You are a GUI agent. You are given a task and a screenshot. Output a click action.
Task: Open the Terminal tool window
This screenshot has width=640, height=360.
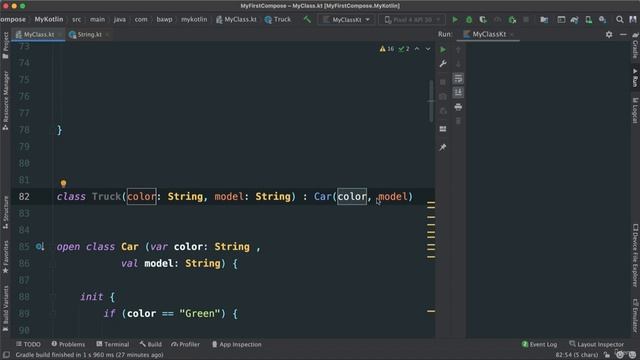[113, 344]
